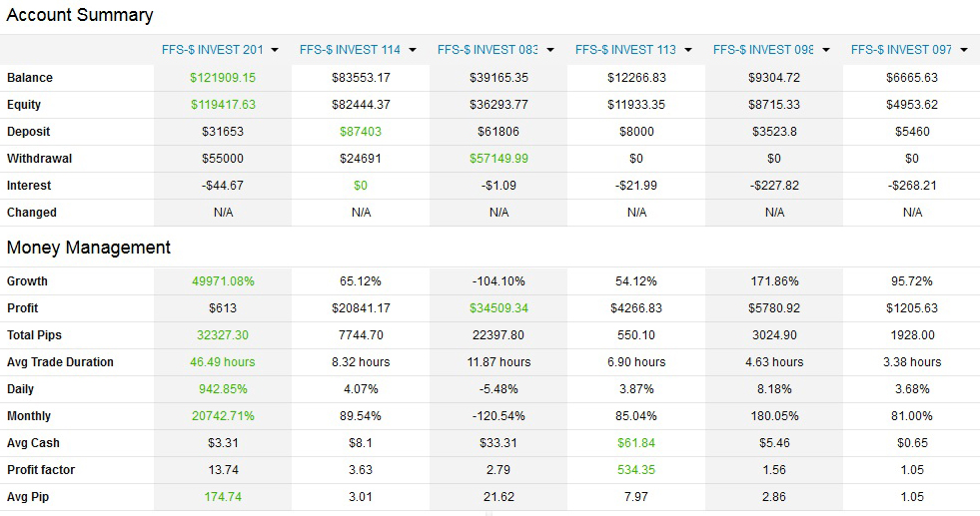Viewport: 980px width, 516px height.
Task: Click dropdown caret for FFS-$ INVEST 083
Action: (549, 50)
